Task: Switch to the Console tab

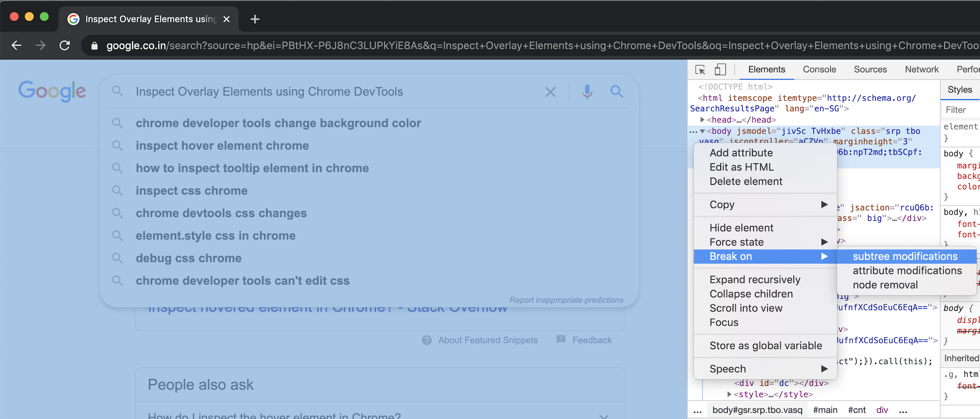Action: pos(819,69)
